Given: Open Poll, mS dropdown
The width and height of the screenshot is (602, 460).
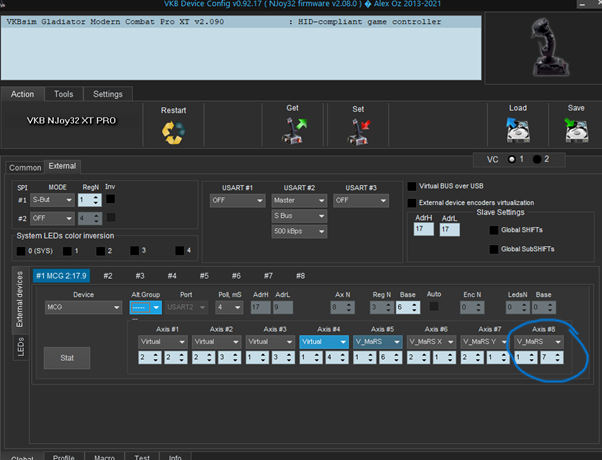Looking at the screenshot, I should click(x=229, y=307).
